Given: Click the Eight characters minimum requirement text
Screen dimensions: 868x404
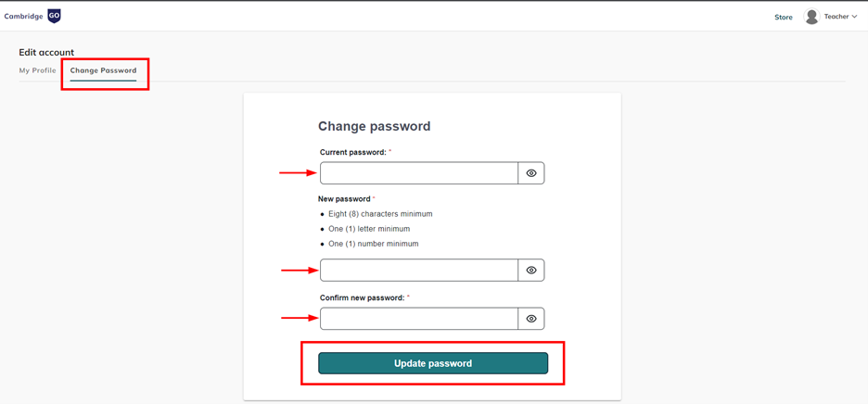Looking at the screenshot, I should point(380,214).
